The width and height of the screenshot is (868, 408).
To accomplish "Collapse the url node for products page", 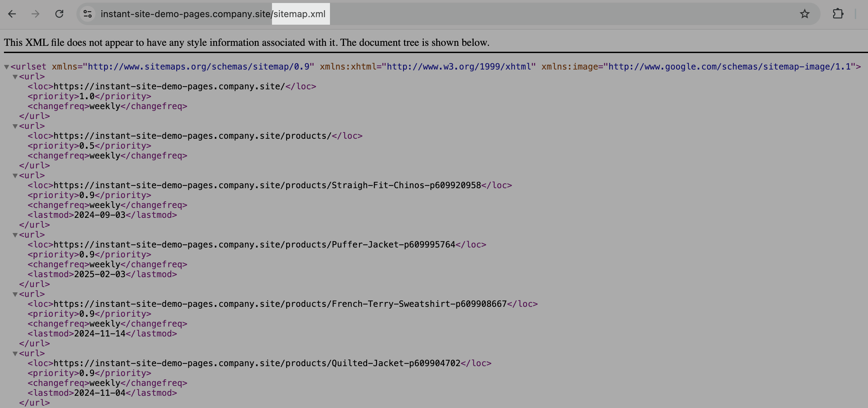I will (x=15, y=127).
